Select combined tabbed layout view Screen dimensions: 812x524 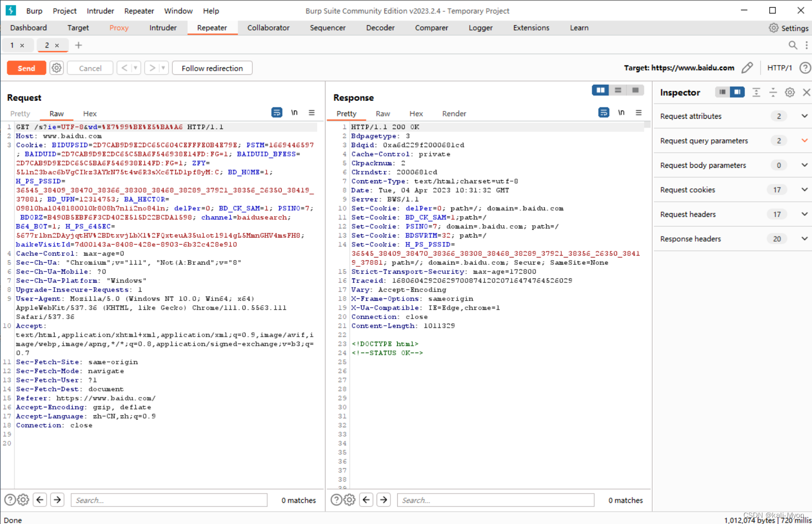[636, 90]
